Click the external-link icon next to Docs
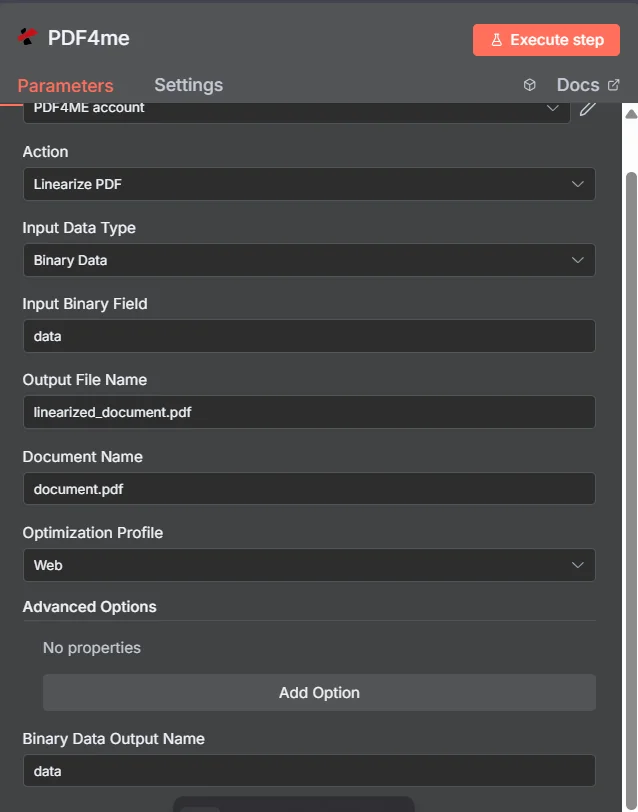638x812 pixels. [614, 84]
